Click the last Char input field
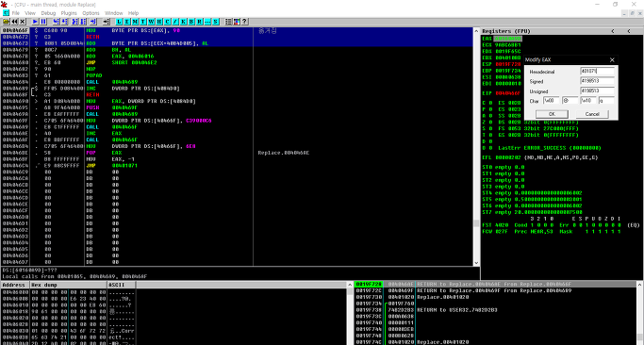 click(x=606, y=101)
